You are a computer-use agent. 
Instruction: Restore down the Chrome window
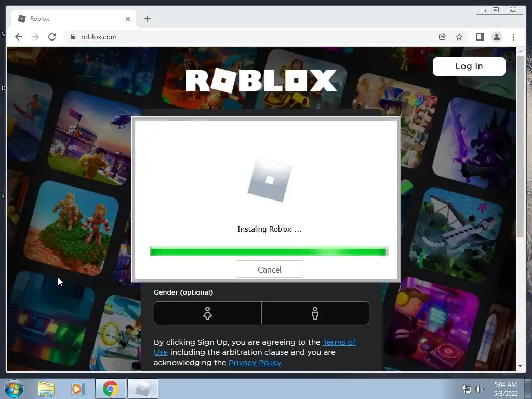click(496, 10)
